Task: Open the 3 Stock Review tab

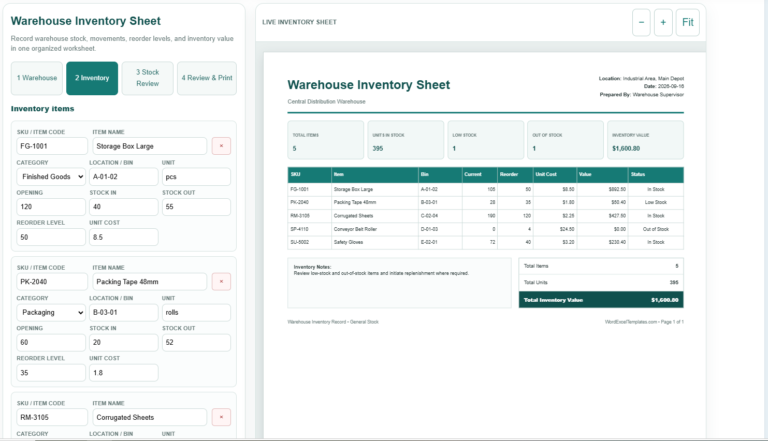Action: (x=147, y=78)
